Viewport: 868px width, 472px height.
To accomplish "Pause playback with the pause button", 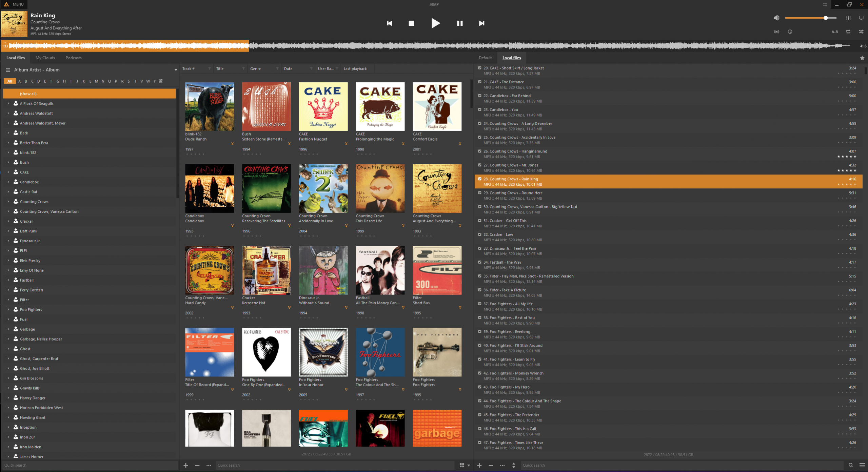I will [460, 23].
